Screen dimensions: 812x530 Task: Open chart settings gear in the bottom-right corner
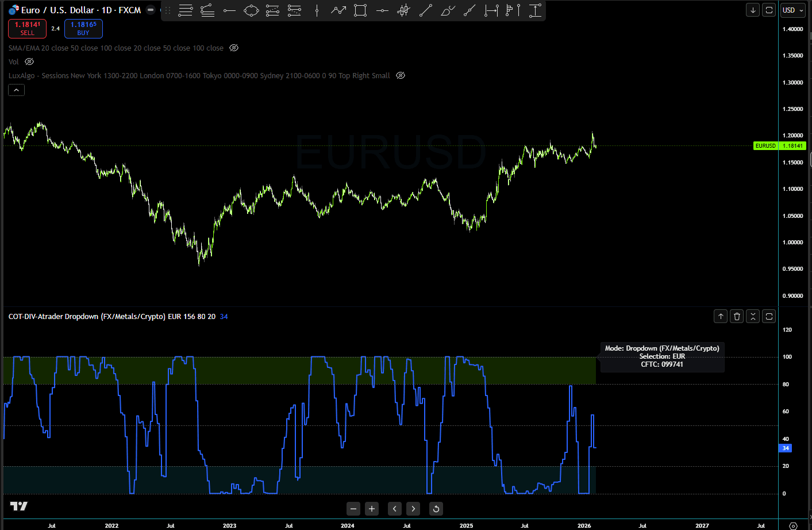point(793,525)
